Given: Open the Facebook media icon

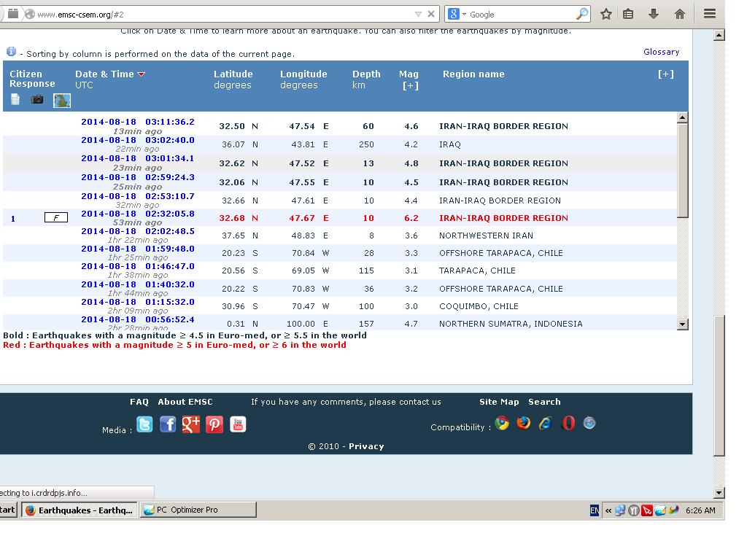Looking at the screenshot, I should click(x=168, y=424).
